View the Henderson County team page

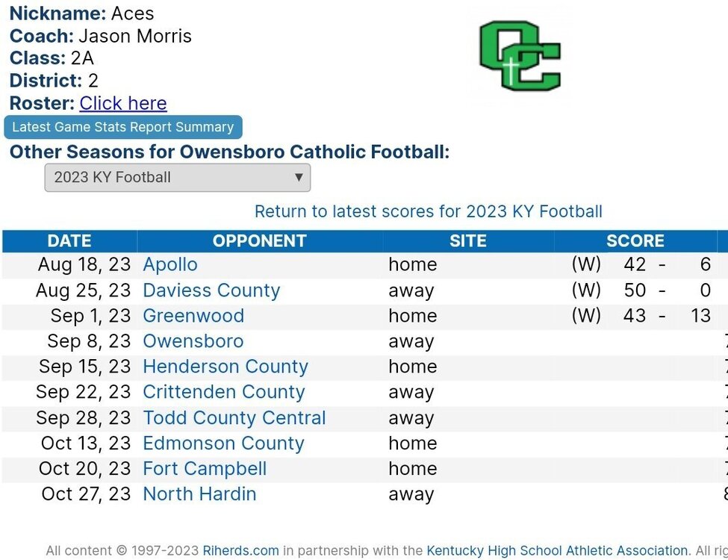(x=225, y=367)
